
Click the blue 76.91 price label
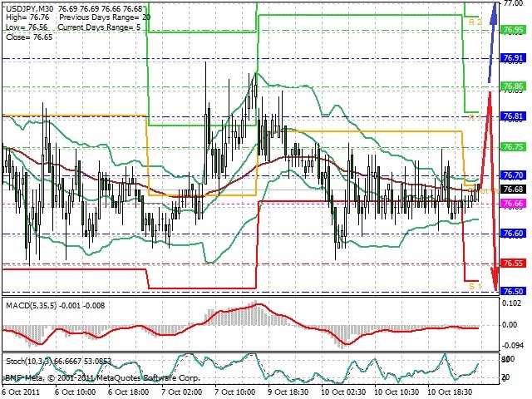[x=513, y=58]
